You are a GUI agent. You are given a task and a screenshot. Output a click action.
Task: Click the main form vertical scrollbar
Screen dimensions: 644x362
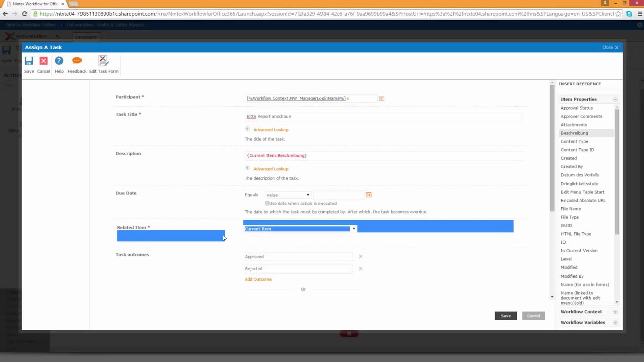pyautogui.click(x=552, y=149)
